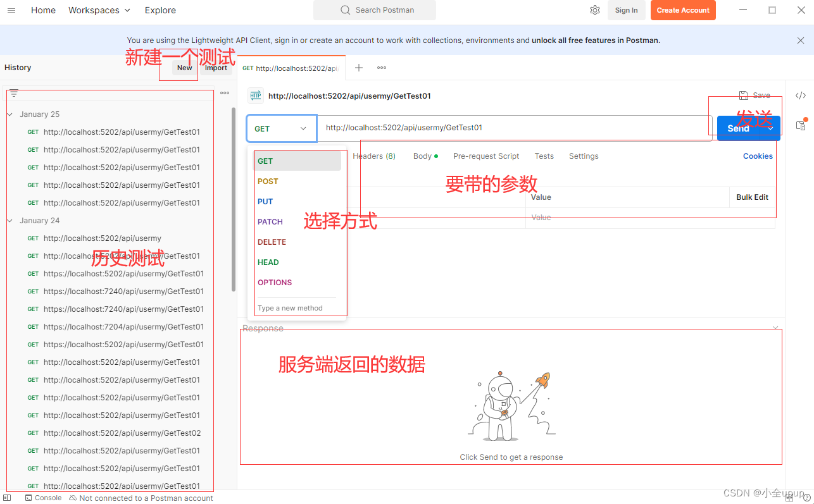Open the tab bar overflow ellipsis

point(382,68)
